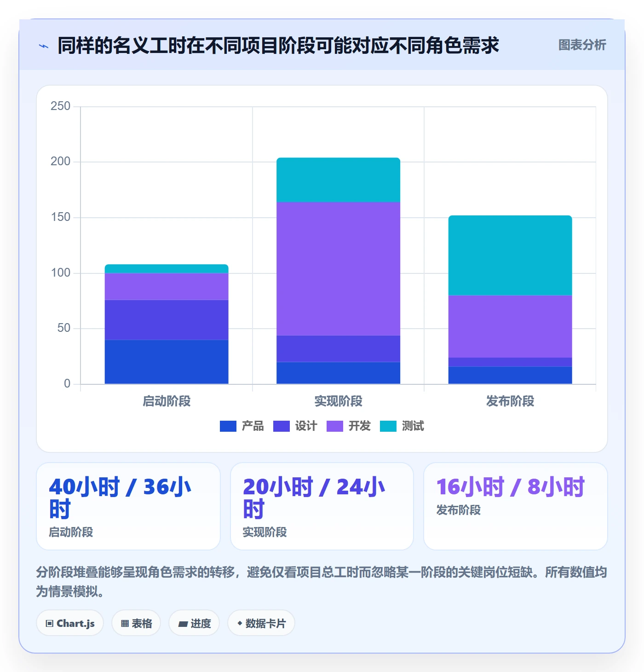
Task: Click the 测试 segment of 发布阶段 bar
Action: click(x=510, y=255)
